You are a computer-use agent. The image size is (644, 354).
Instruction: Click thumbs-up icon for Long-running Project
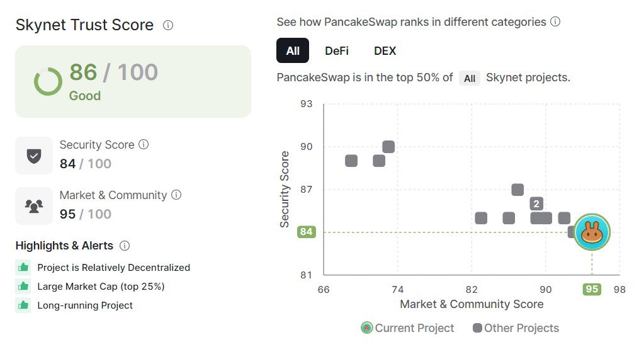click(23, 305)
